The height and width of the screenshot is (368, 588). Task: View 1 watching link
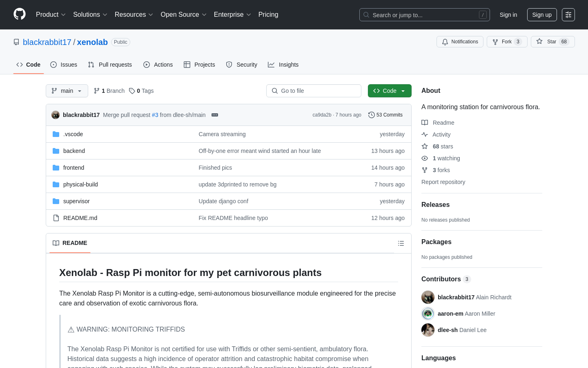tap(441, 158)
